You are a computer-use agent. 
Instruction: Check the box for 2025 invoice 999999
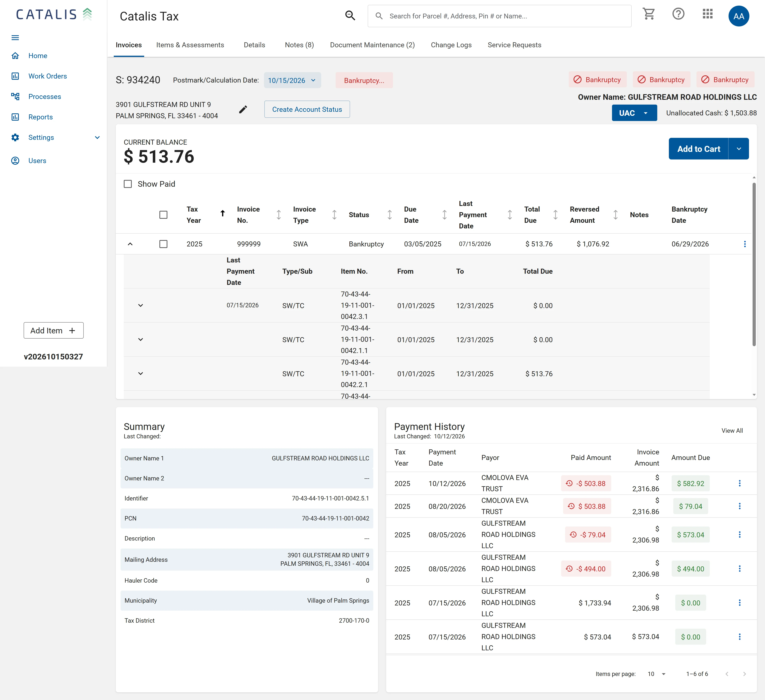coord(164,244)
